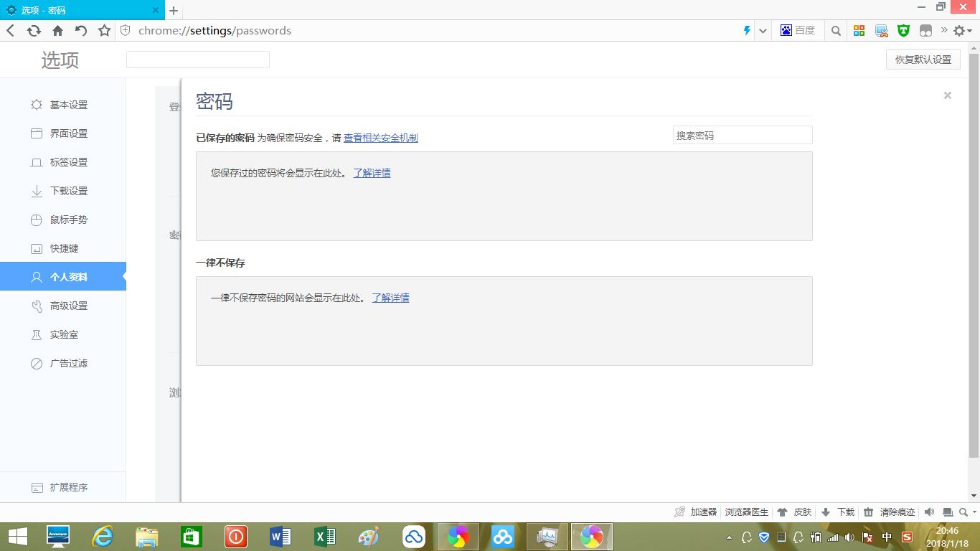Select 个人资料 in the sidebar

click(x=63, y=277)
